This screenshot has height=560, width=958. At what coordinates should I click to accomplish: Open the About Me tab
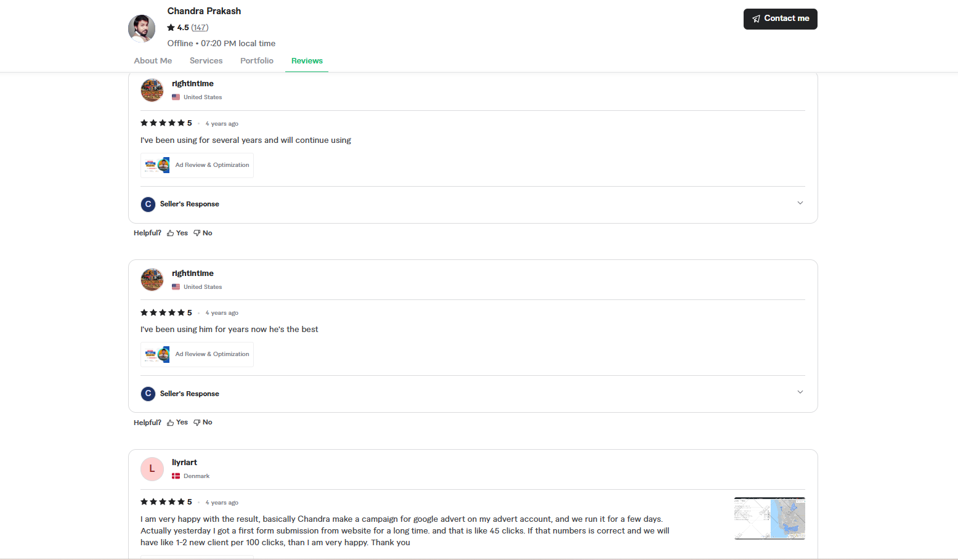(x=153, y=61)
